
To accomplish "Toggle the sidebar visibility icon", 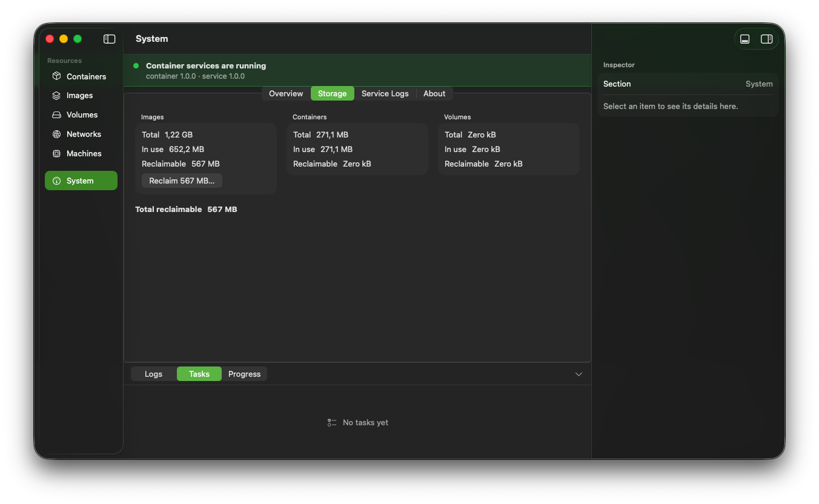I will click(x=109, y=39).
